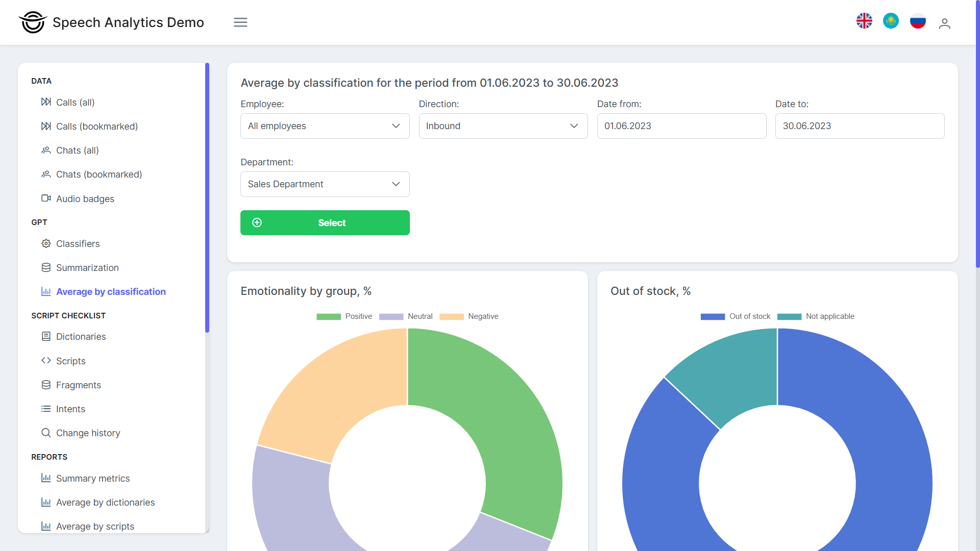Image resolution: width=980 pixels, height=551 pixels.
Task: Click the Calls (all) skip icon
Action: tap(46, 102)
